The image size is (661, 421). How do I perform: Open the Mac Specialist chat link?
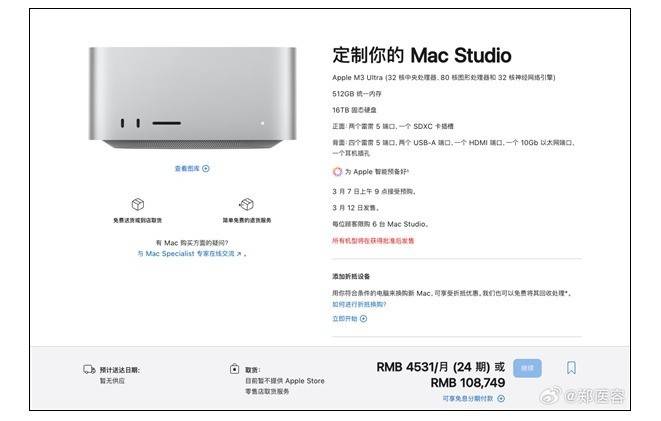(190, 254)
